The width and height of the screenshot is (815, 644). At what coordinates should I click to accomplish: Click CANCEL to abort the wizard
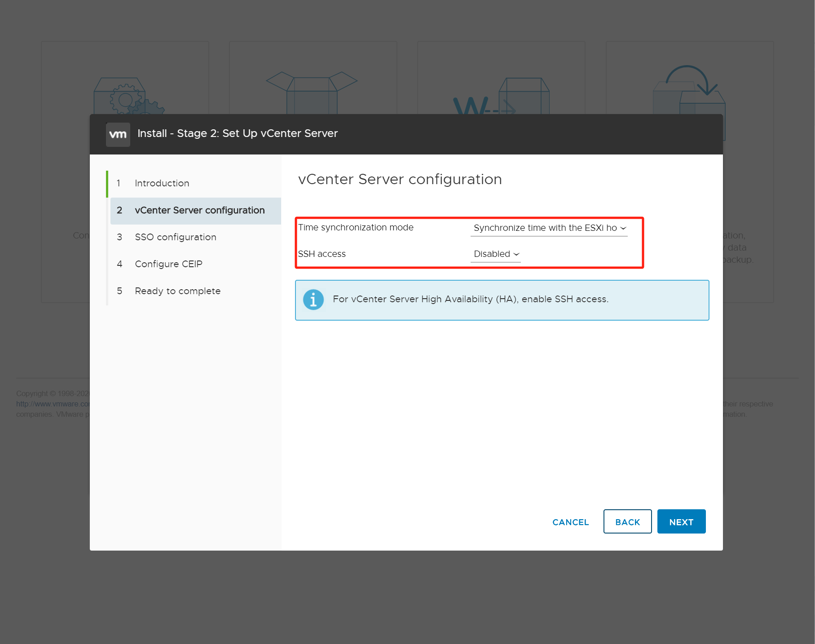[570, 521]
